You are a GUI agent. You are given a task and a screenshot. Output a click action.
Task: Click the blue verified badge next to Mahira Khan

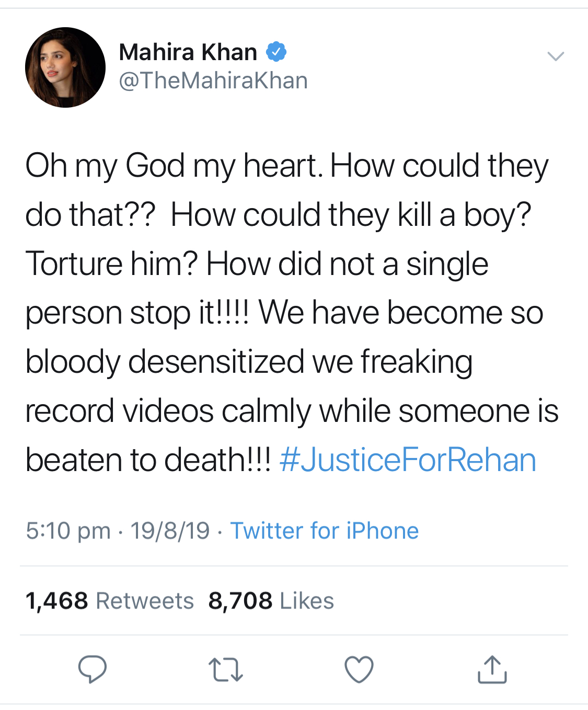[276, 51]
